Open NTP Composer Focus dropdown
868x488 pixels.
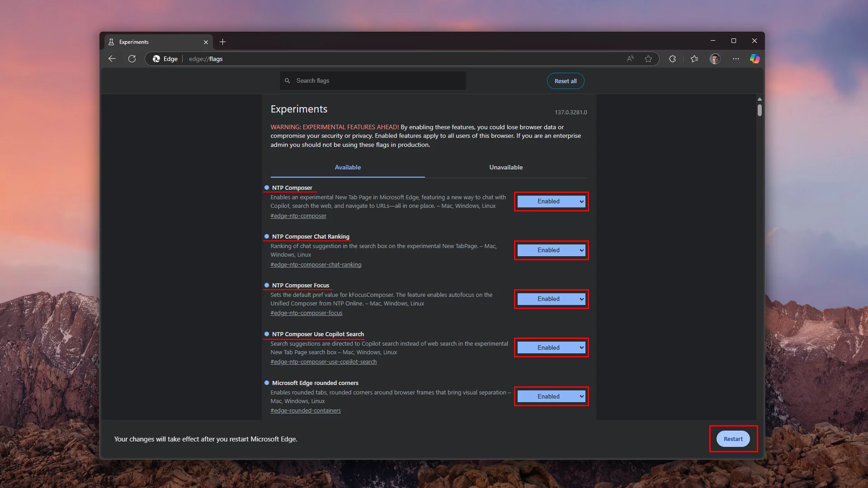pyautogui.click(x=551, y=299)
